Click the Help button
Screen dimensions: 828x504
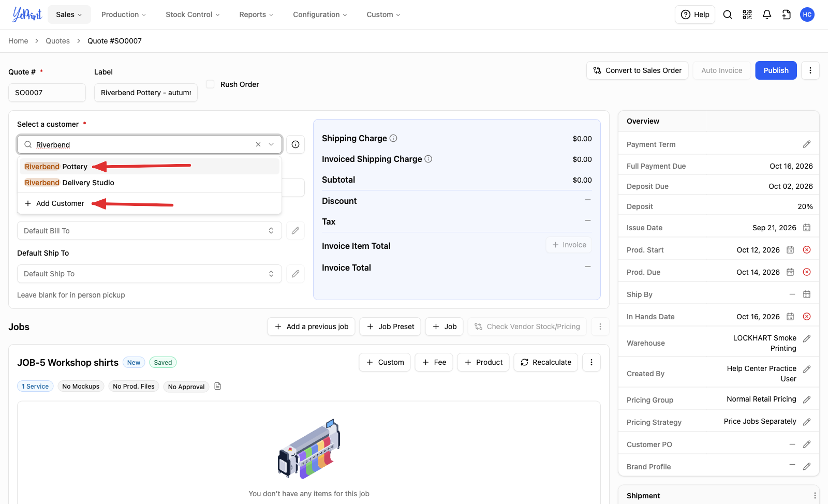(x=695, y=14)
